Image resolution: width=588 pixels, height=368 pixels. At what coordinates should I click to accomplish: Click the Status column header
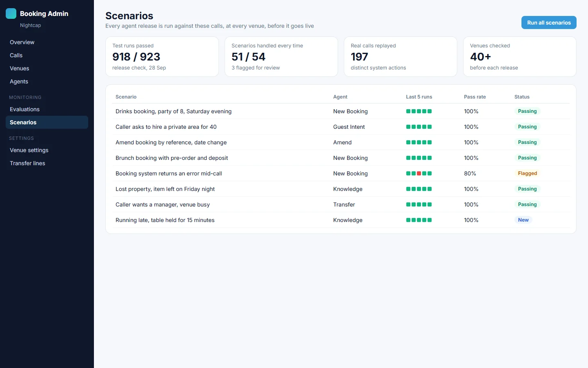point(522,97)
